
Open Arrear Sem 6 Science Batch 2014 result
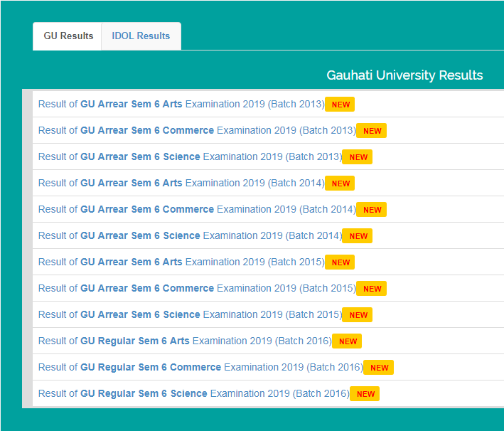click(191, 235)
